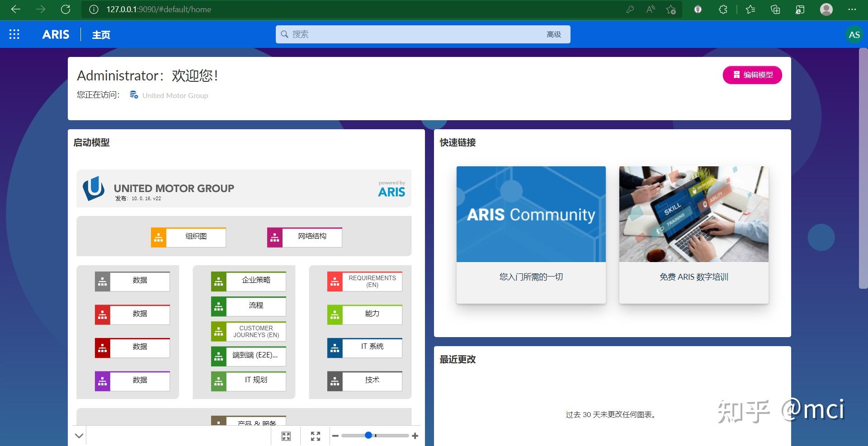Click the blue icon beside IT 系统
The image size is (868, 446).
[x=335, y=348]
